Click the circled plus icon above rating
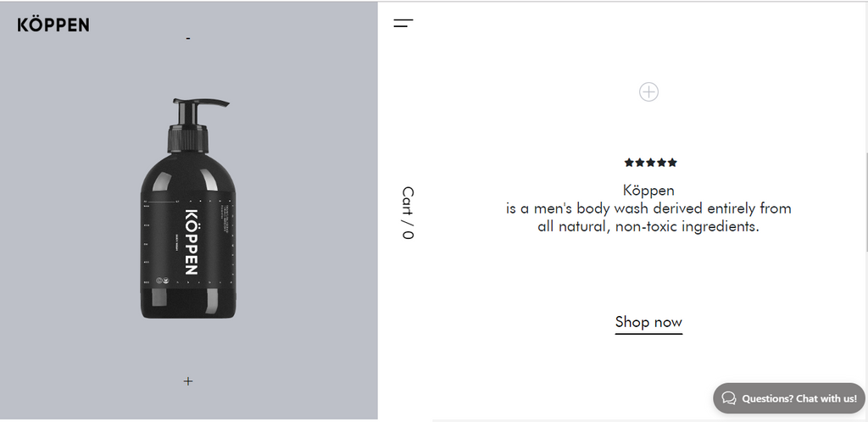 648,92
